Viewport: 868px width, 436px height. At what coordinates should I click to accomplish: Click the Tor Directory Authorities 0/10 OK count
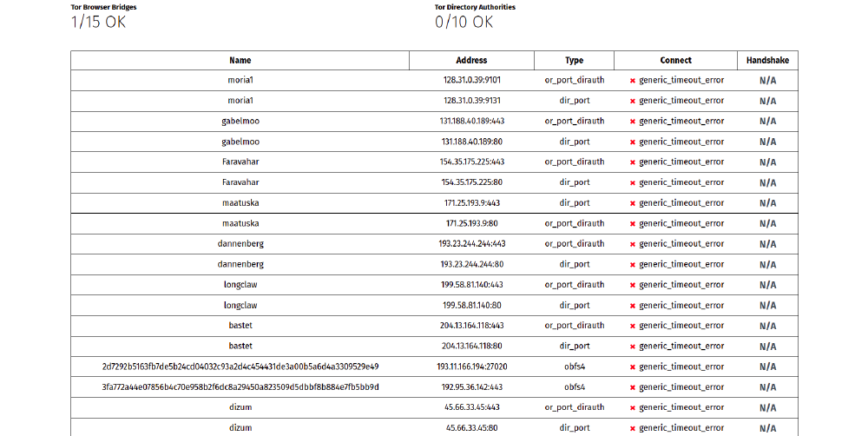point(464,23)
